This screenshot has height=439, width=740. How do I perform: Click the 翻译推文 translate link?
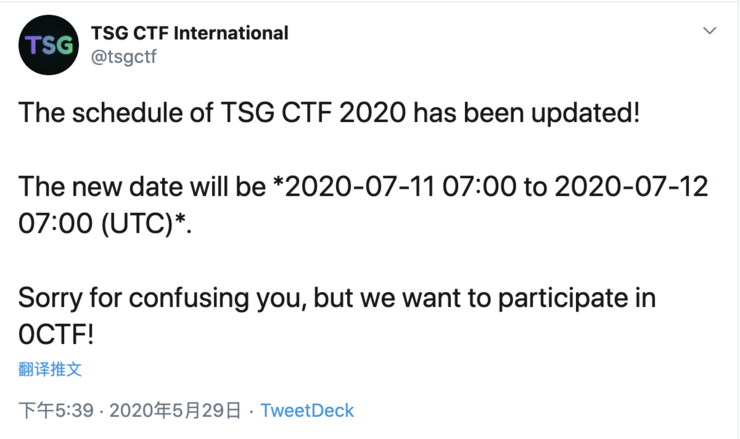coord(50,369)
